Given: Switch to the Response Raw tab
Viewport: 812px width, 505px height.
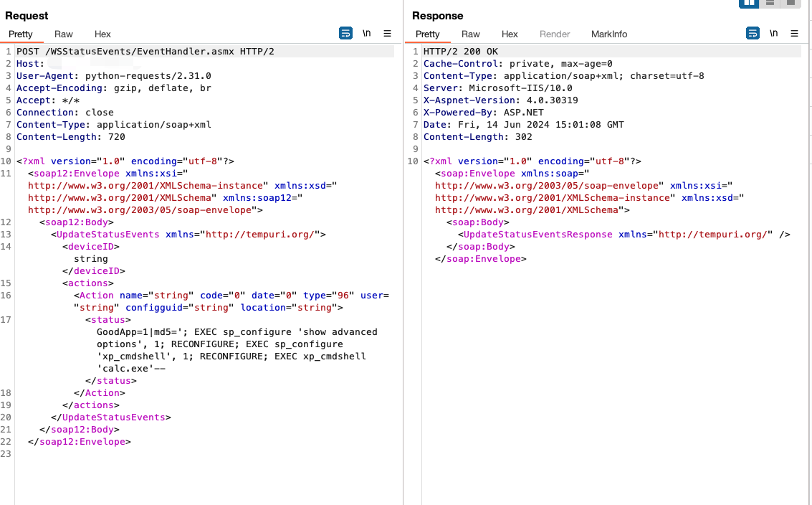Looking at the screenshot, I should (470, 34).
